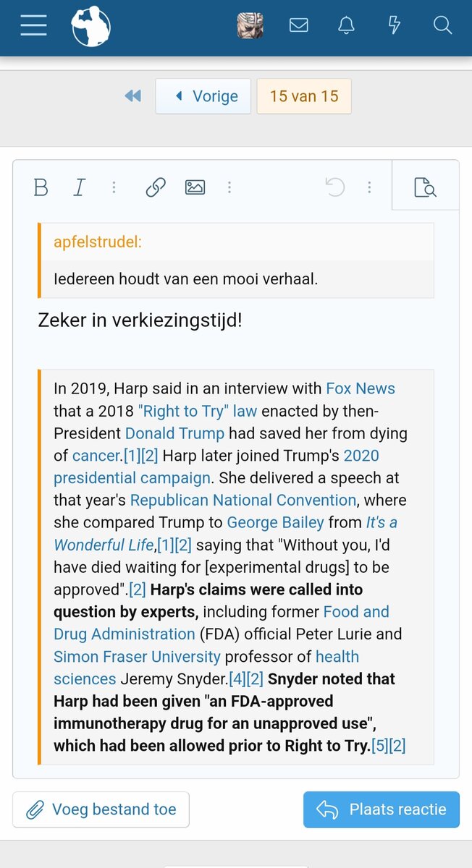Open the notifications bell

tap(347, 26)
